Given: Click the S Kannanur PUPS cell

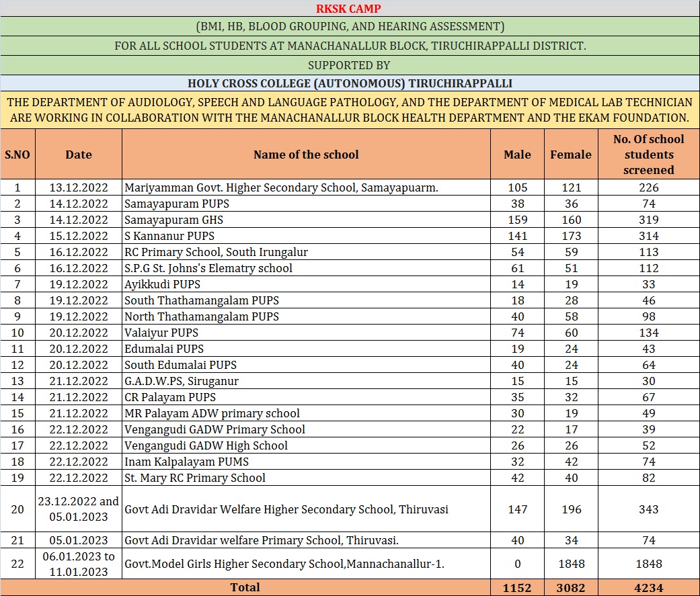Looking at the screenshot, I should coord(169,236).
